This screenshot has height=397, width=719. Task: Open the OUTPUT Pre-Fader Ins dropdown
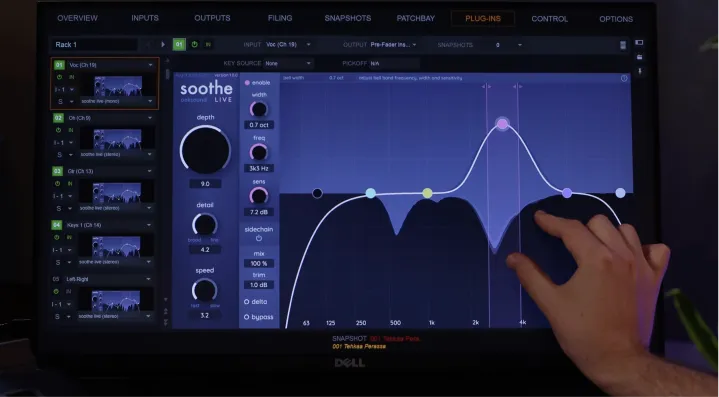pyautogui.click(x=394, y=44)
